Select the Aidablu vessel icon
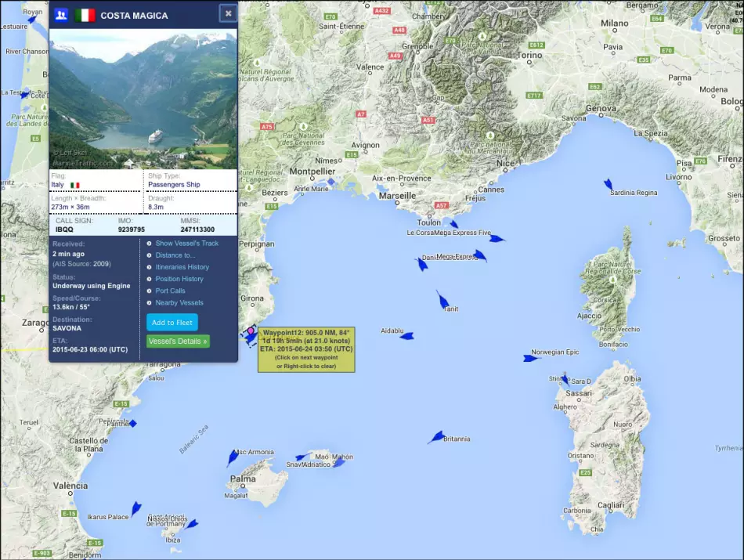 coord(407,336)
